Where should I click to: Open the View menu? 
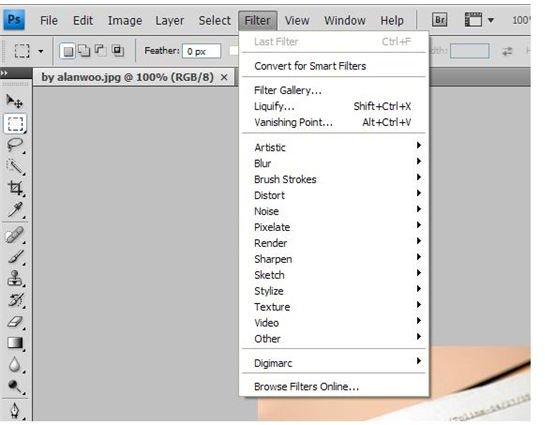[x=297, y=21]
